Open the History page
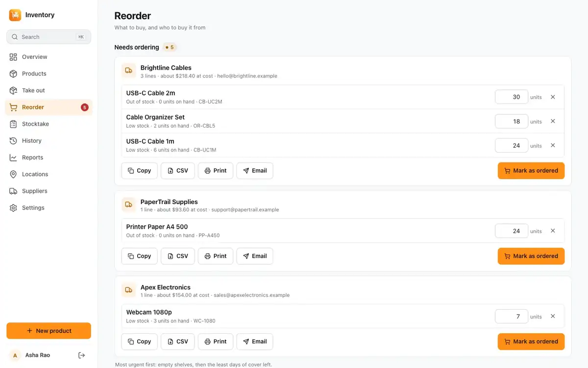 pyautogui.click(x=49, y=141)
